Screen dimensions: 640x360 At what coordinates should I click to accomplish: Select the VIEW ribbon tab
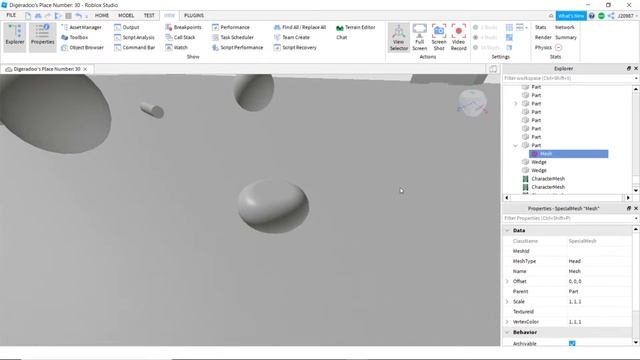169,16
